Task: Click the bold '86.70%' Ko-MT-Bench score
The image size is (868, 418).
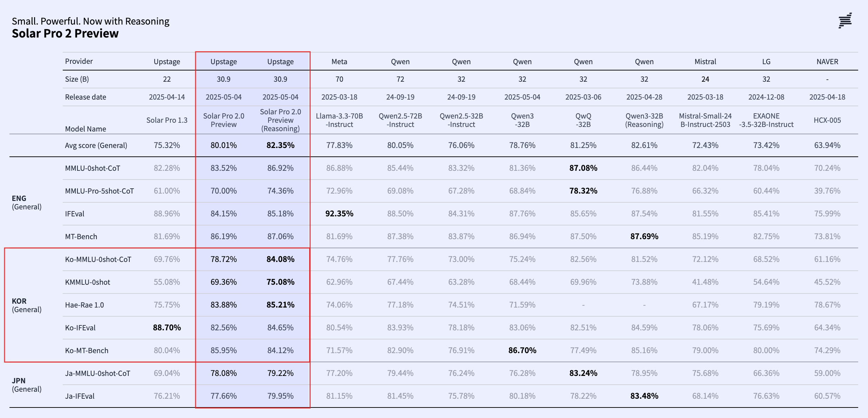Action: (x=522, y=350)
